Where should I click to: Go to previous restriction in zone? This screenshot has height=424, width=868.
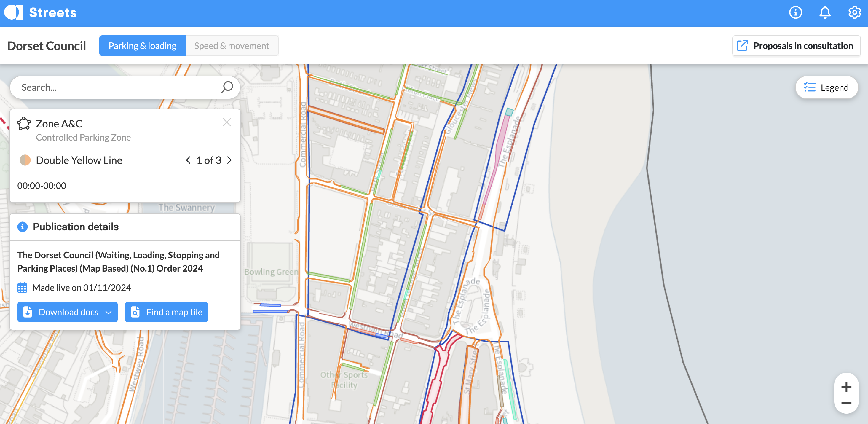(x=188, y=160)
